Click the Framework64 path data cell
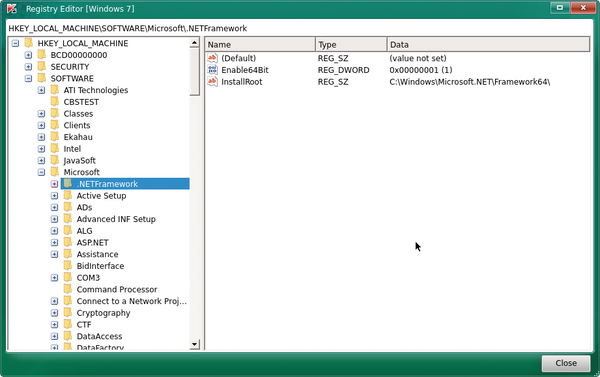The height and width of the screenshot is (377, 600). [x=470, y=82]
